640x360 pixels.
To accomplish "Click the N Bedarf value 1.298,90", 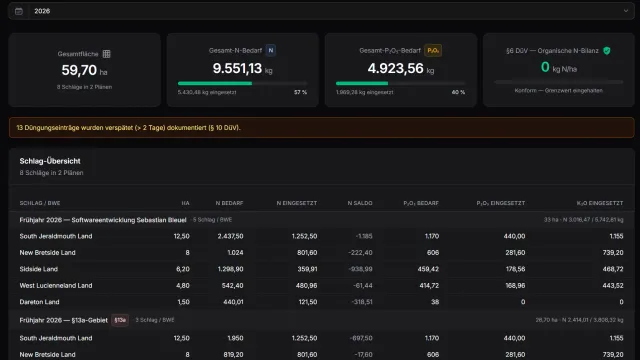I will (230, 269).
